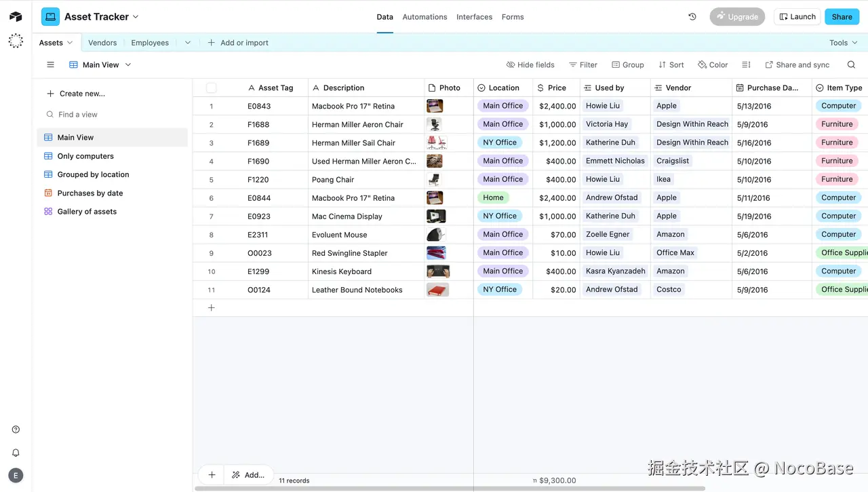The width and height of the screenshot is (868, 492).
Task: Click the Price column header
Action: point(556,88)
